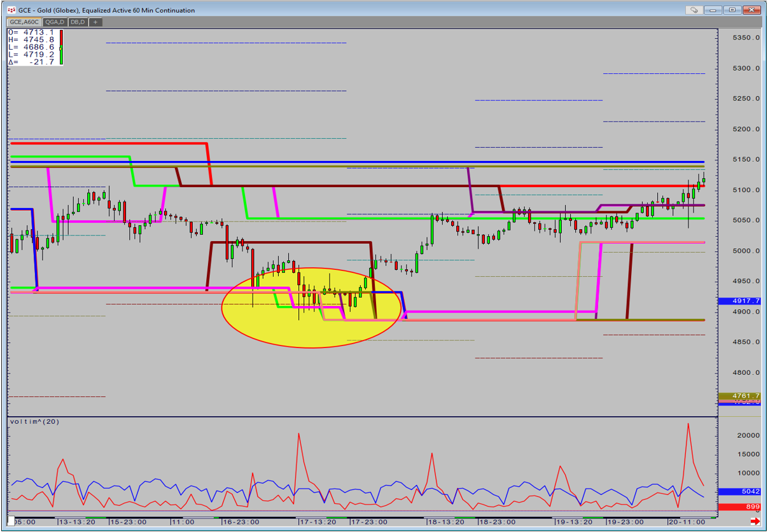The height and width of the screenshot is (532, 768).
Task: Click the voltim^(20) study label
Action: [x=34, y=422]
